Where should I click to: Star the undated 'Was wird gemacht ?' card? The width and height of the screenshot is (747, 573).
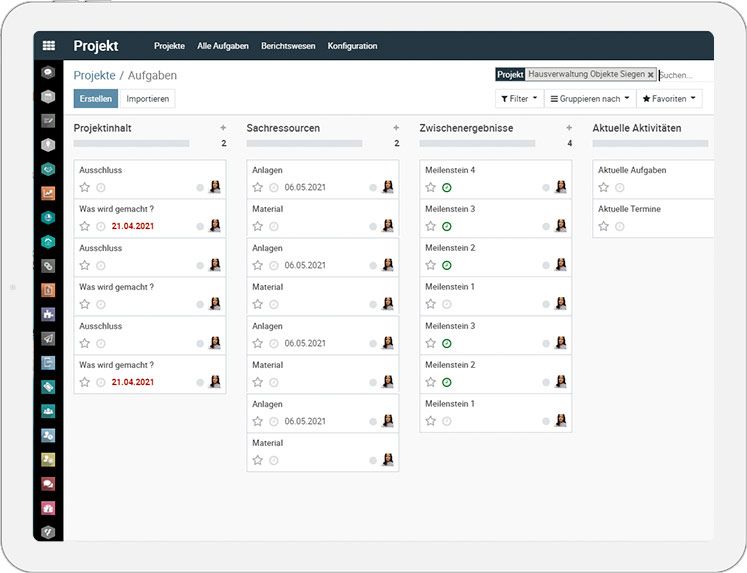click(85, 304)
